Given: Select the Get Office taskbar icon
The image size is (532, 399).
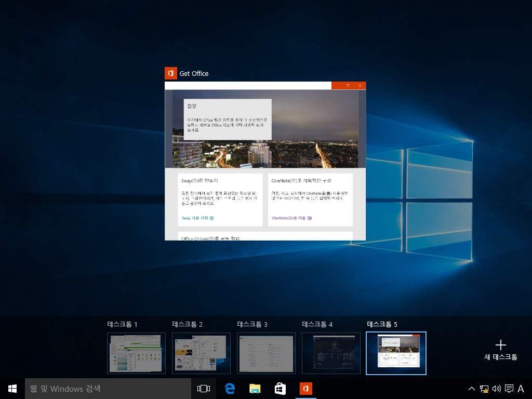Looking at the screenshot, I should 305,389.
